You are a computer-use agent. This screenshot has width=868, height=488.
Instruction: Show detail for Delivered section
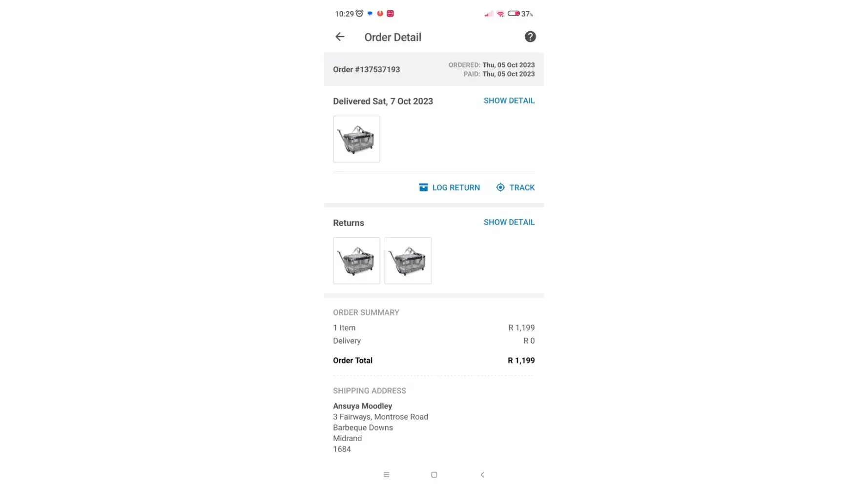[x=509, y=101]
